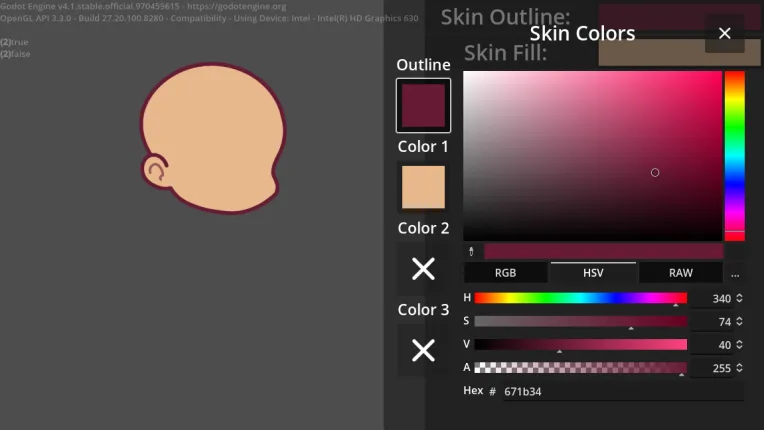
Task: Click on the S saturation slider
Action: click(580, 322)
